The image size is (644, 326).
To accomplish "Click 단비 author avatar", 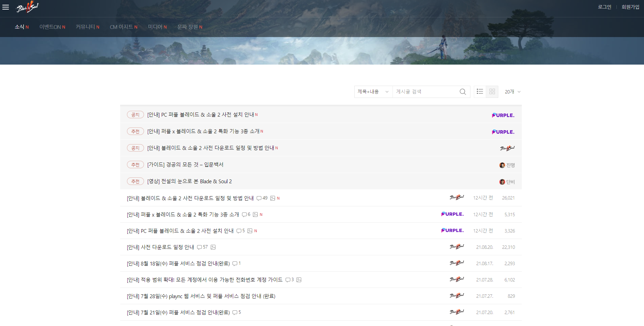I will point(502,182).
